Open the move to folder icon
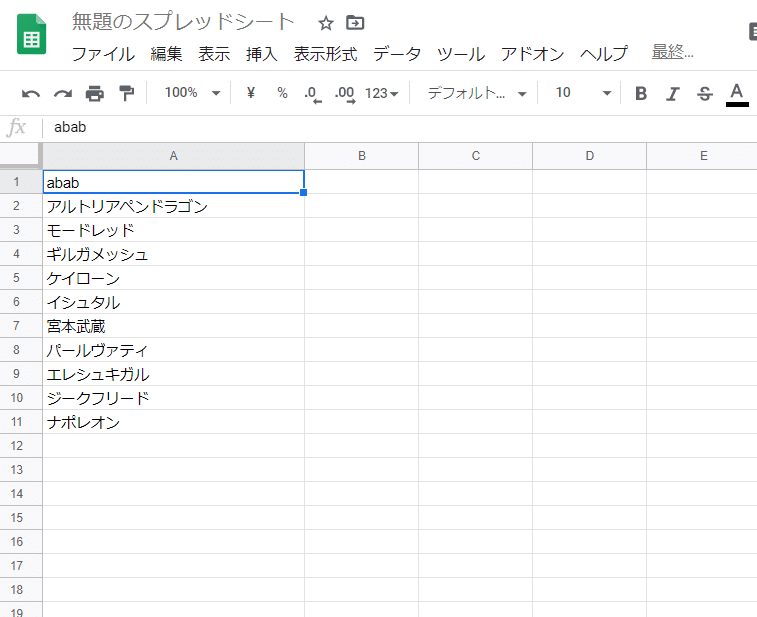Screen dimensions: 757x617 [355, 22]
